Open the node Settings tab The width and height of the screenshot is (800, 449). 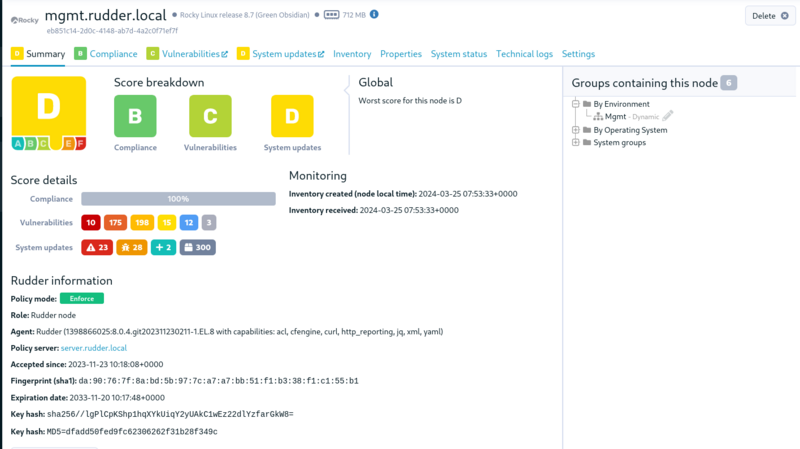tap(578, 54)
